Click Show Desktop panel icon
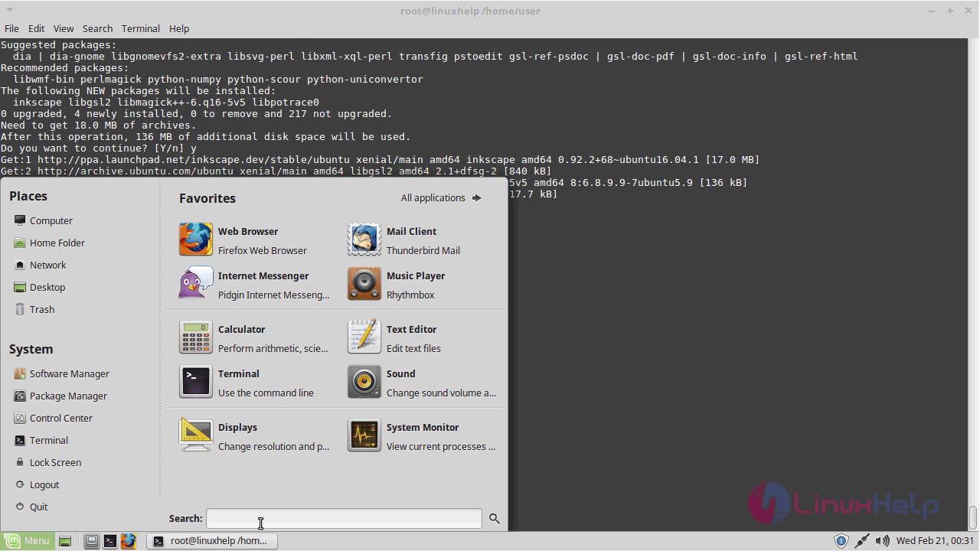This screenshot has width=980, height=551. pos(65,541)
